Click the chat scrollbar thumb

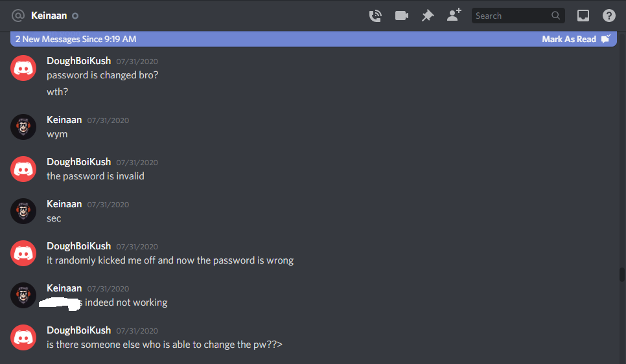pos(621,275)
